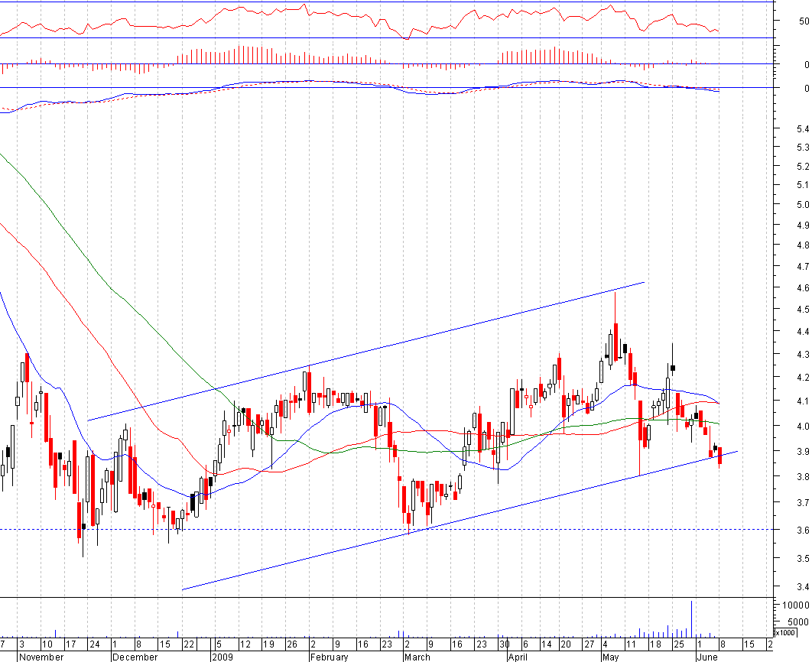The image size is (812, 662).
Task: Click the May 18 date tick label
Action: click(655, 644)
